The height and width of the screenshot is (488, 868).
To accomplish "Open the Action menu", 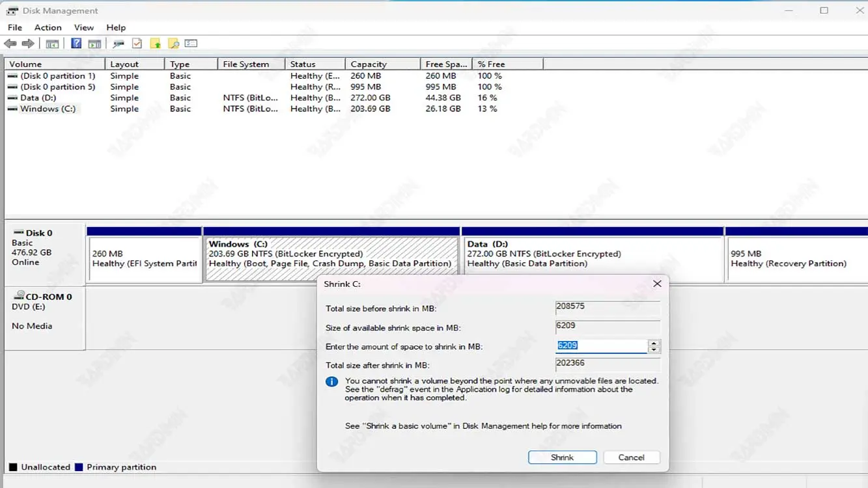I will tap(48, 27).
